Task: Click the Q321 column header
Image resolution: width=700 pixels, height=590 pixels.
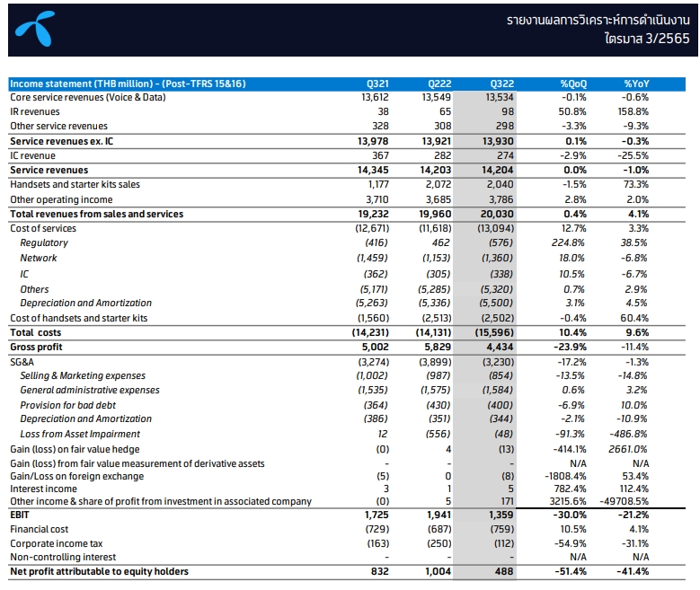Action: 377,84
